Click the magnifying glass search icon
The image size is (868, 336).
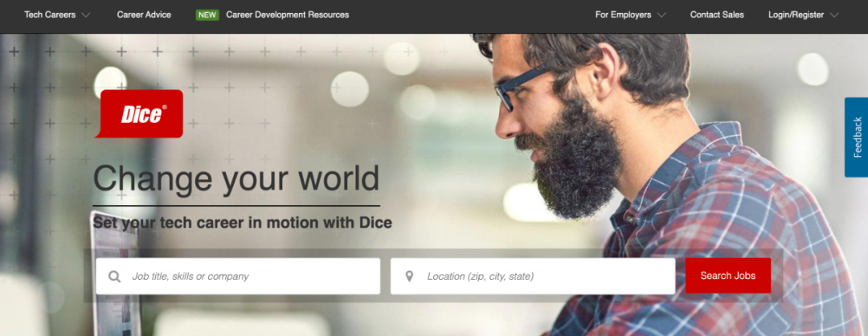(115, 277)
